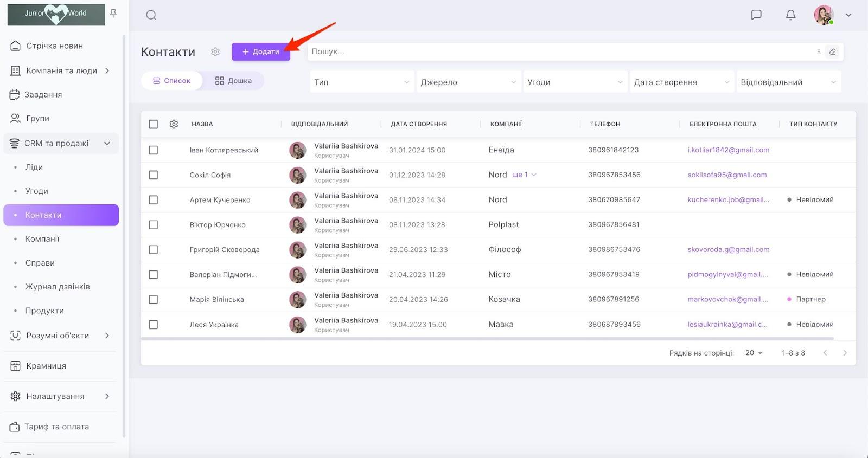
Task: Click the Додати button
Action: (261, 51)
